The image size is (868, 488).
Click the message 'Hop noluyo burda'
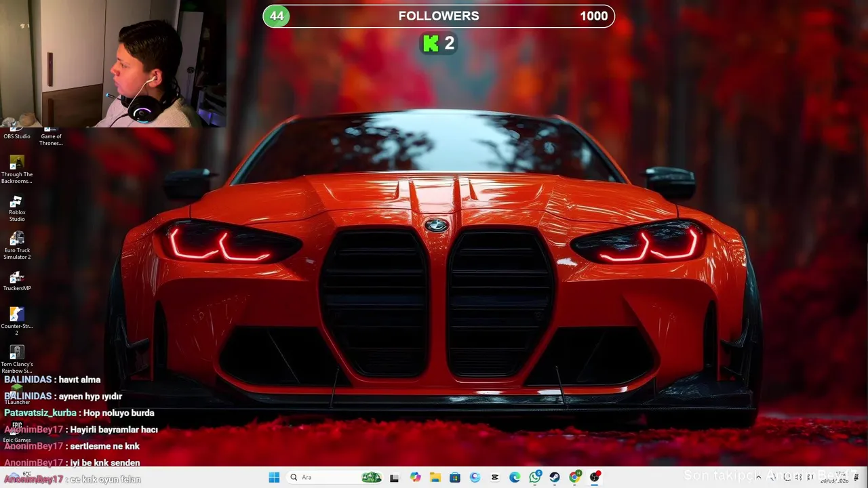click(119, 413)
